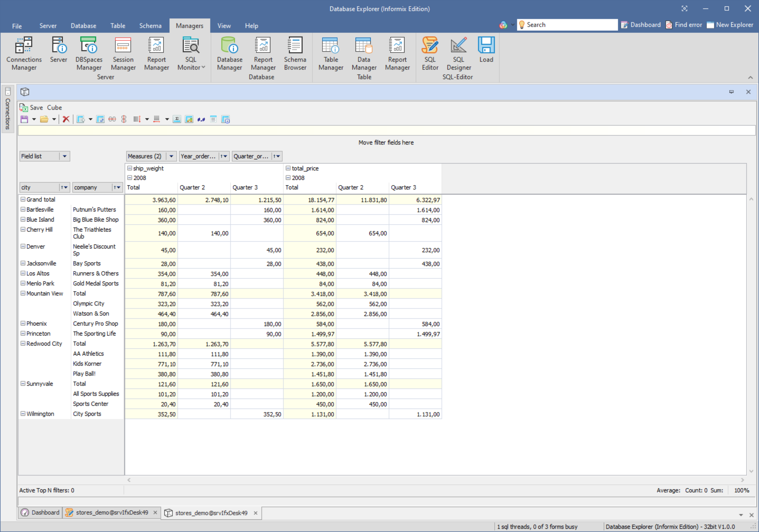Collapse the Redwood City row
Screen dimensions: 759x532
point(23,343)
